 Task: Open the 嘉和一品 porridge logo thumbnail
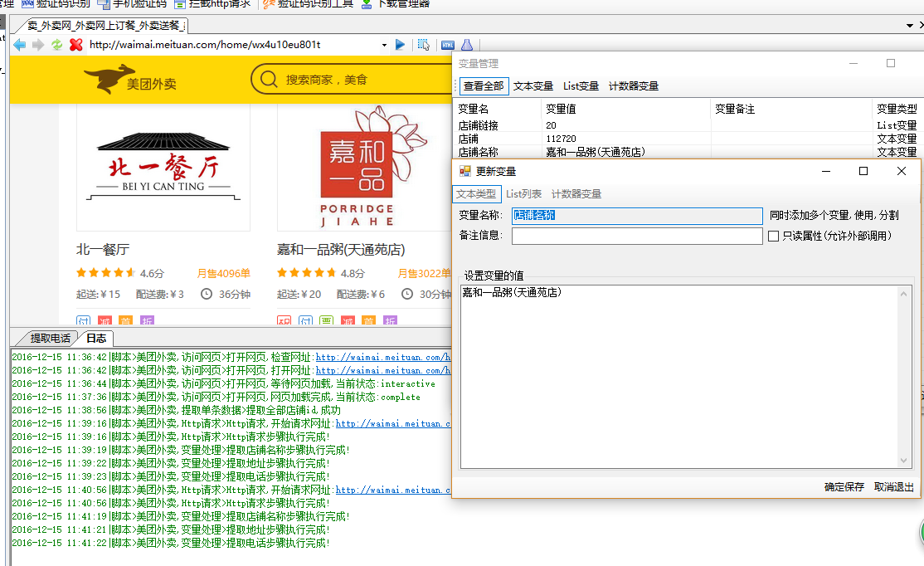pos(364,168)
